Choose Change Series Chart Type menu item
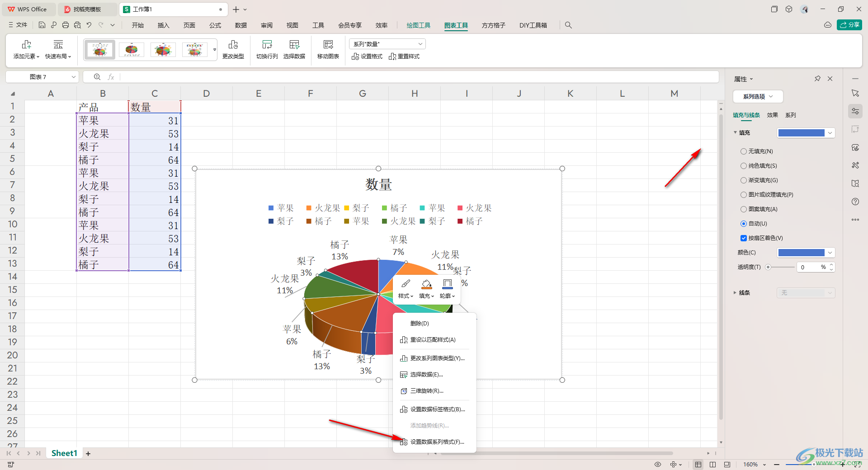Image resolution: width=868 pixels, height=470 pixels. (x=434, y=358)
